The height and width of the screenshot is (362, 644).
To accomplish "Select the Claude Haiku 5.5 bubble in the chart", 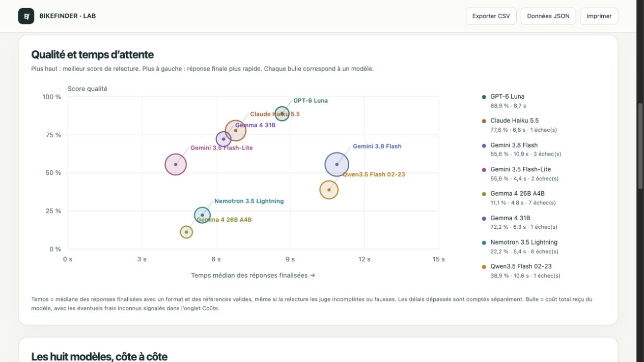I will point(235,131).
